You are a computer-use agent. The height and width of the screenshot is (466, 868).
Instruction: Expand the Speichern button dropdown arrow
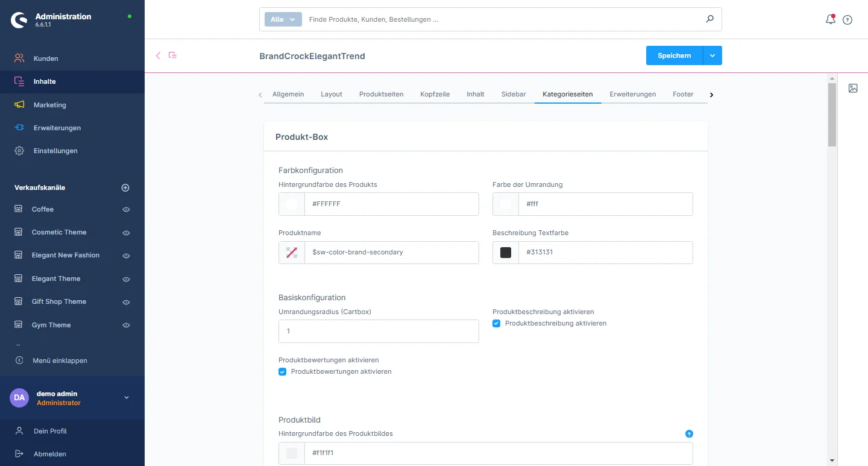point(712,55)
